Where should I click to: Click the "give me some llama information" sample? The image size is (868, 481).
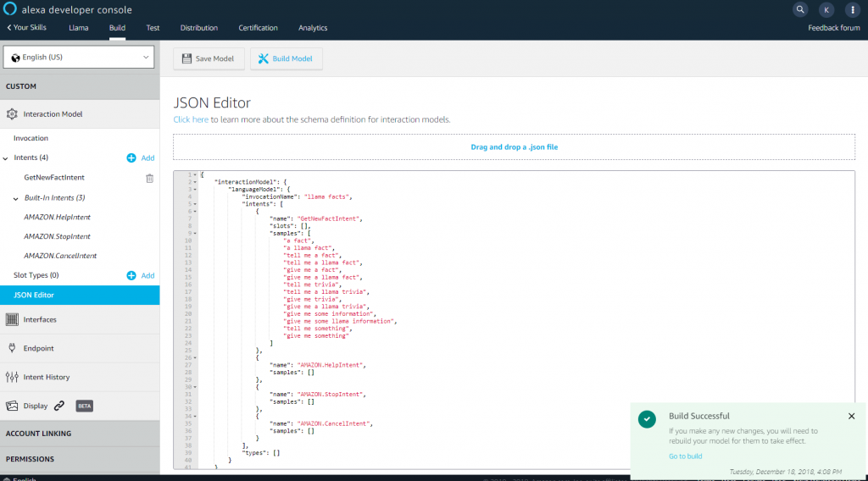pos(338,321)
